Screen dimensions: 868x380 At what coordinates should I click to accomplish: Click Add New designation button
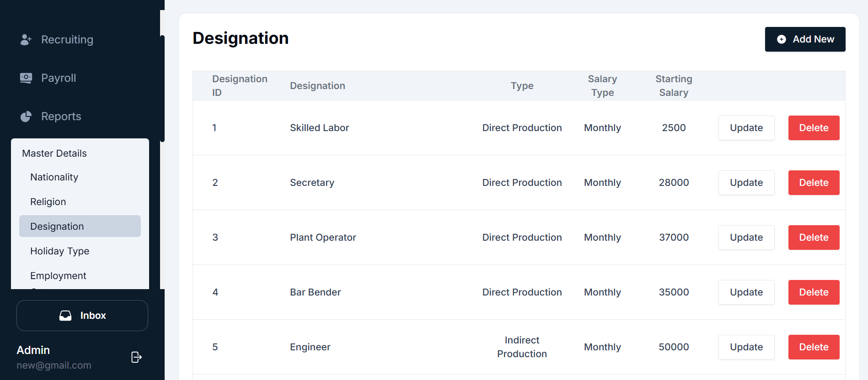pyautogui.click(x=805, y=39)
